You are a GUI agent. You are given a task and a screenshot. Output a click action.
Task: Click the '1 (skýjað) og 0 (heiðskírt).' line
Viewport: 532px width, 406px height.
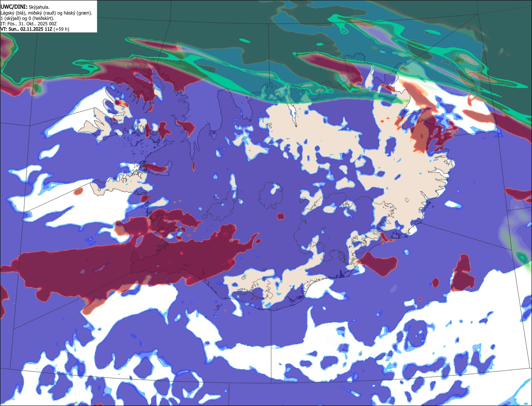[27, 18]
